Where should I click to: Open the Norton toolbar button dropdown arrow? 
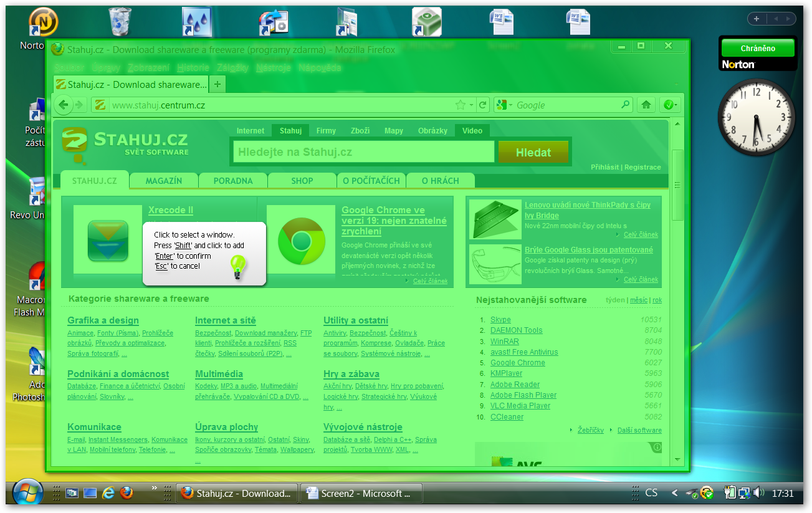tap(676, 105)
